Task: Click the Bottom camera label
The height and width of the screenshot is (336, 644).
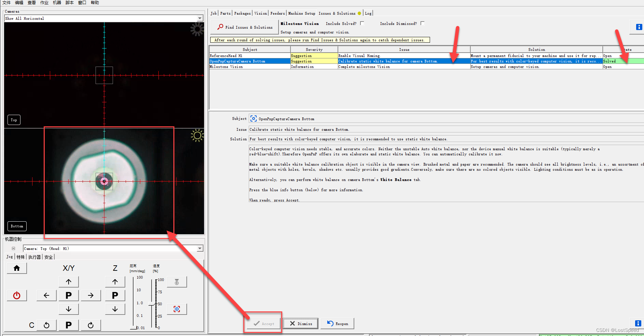Action: [17, 226]
